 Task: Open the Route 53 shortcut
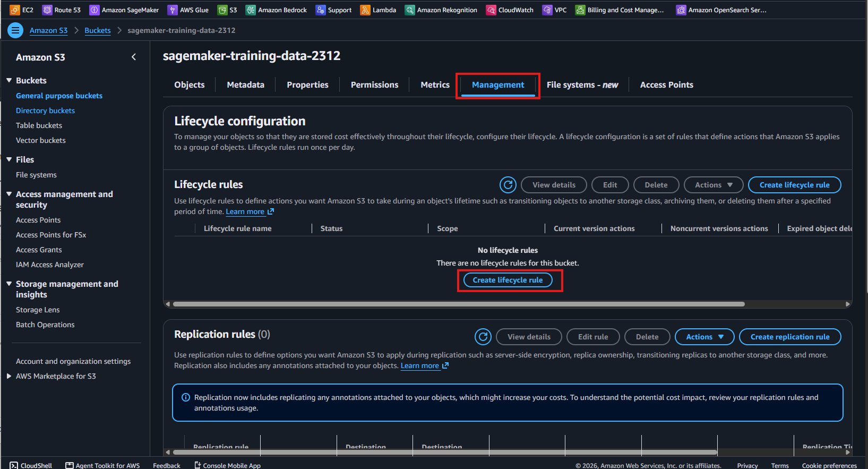(62, 10)
